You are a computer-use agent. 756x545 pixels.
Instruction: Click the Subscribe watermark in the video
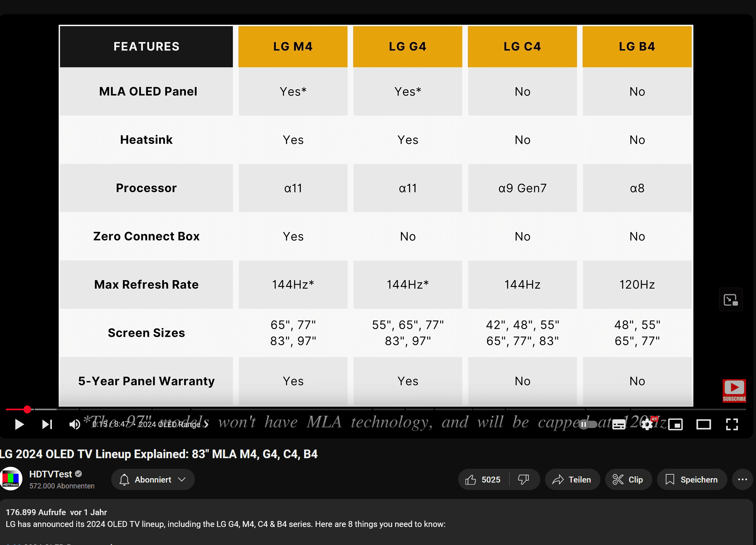[x=734, y=391]
